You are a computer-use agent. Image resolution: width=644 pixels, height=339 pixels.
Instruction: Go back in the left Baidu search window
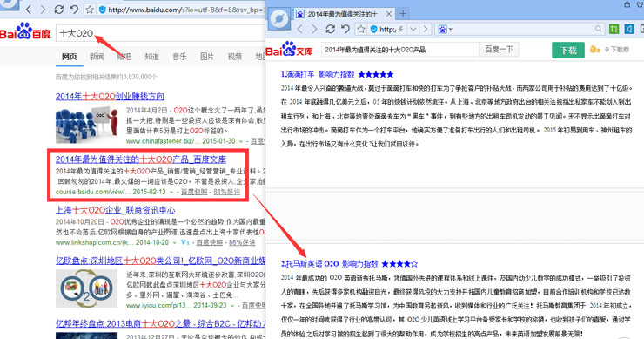(x=29, y=10)
